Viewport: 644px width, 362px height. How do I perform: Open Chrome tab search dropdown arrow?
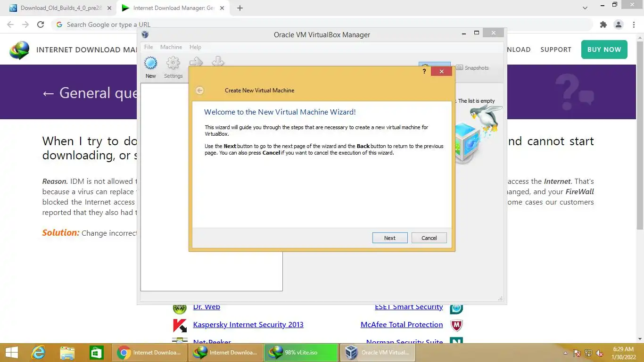[585, 8]
